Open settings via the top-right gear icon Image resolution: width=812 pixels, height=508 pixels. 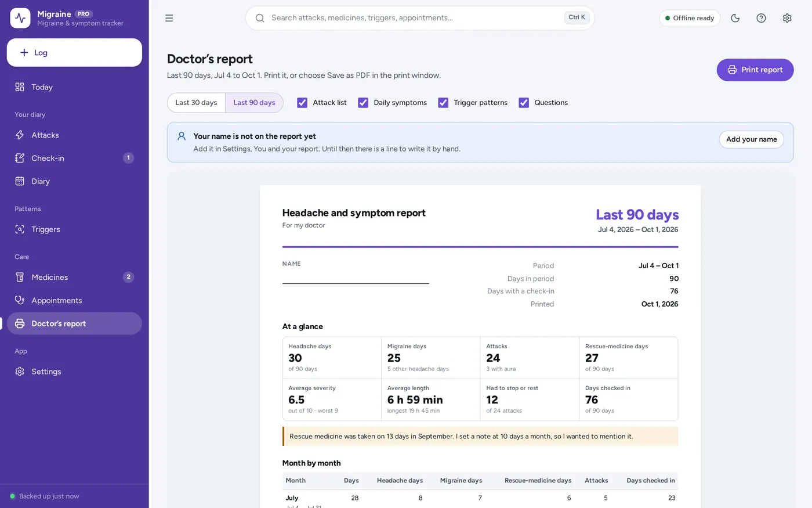pyautogui.click(x=787, y=18)
